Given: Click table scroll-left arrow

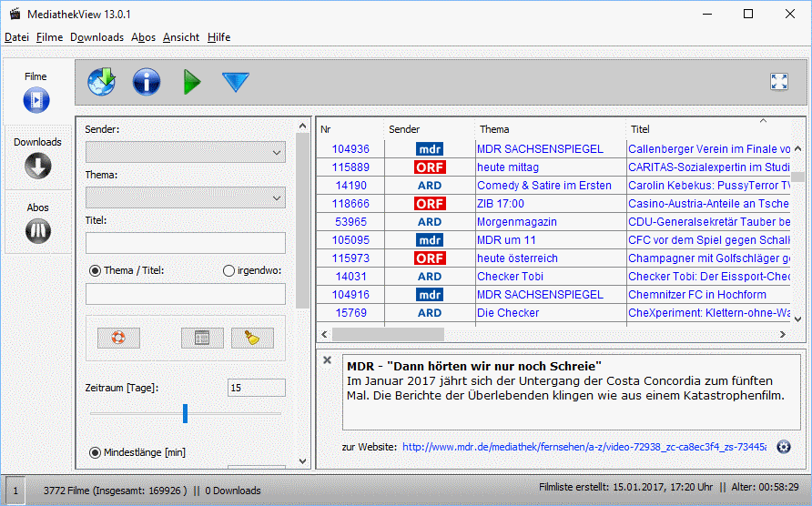Looking at the screenshot, I should (x=324, y=335).
